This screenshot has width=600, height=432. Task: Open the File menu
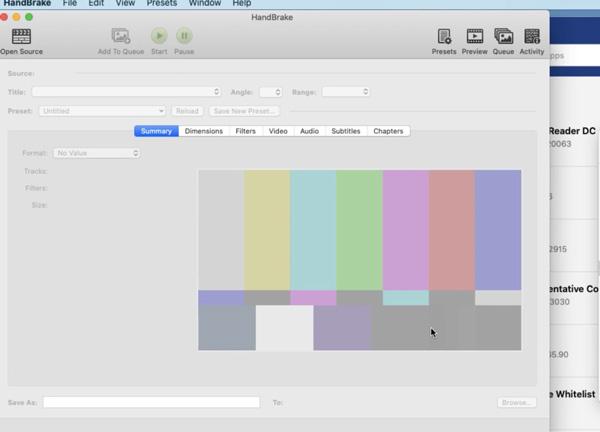[70, 3]
